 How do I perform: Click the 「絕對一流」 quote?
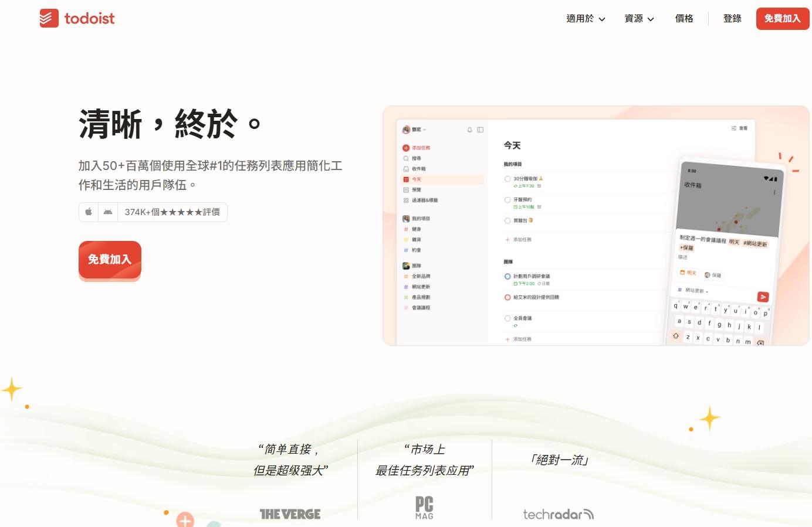pos(559,460)
